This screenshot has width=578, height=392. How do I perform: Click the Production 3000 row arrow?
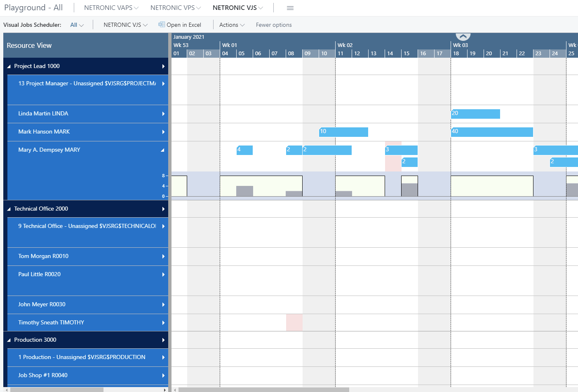click(163, 340)
